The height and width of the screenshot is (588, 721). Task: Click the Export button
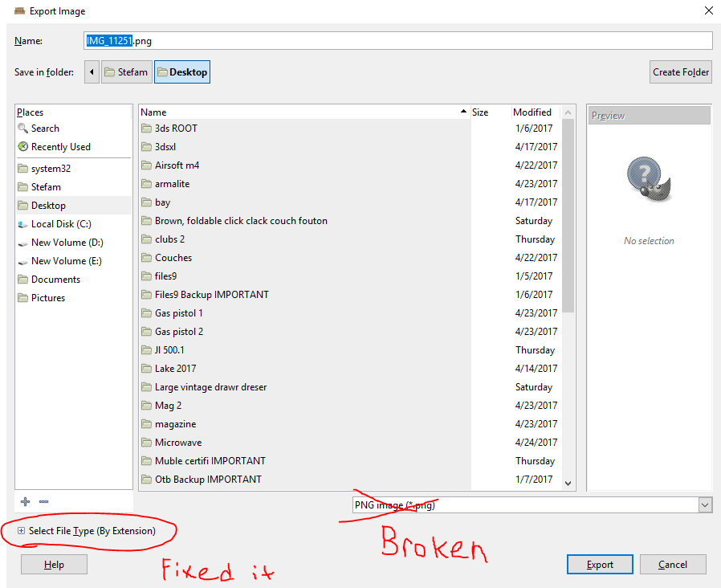click(x=600, y=565)
